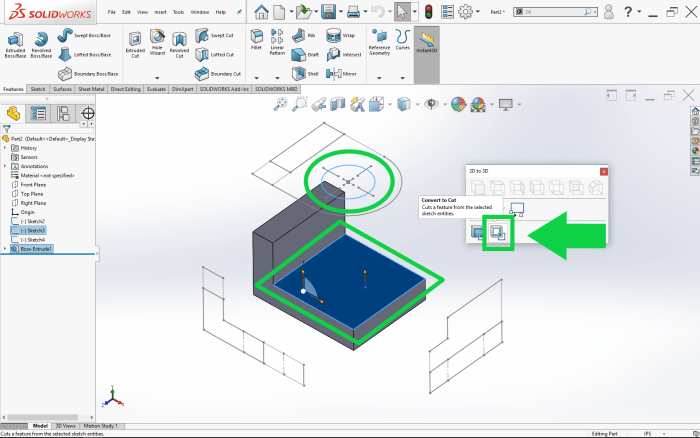Screen dimensions: 700x438
Task: Choose the Swept Boss/Base tool
Action: pyautogui.click(x=84, y=35)
